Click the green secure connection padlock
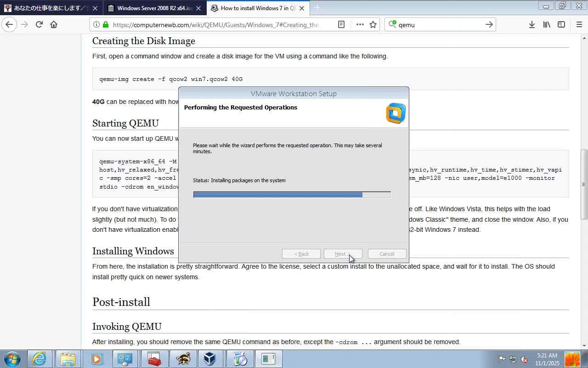 pyautogui.click(x=106, y=25)
